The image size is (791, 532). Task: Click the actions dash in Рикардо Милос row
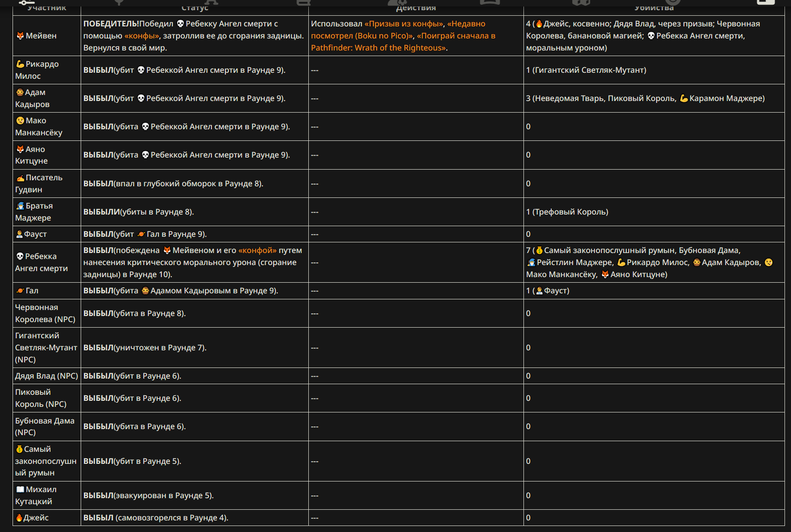pos(315,70)
